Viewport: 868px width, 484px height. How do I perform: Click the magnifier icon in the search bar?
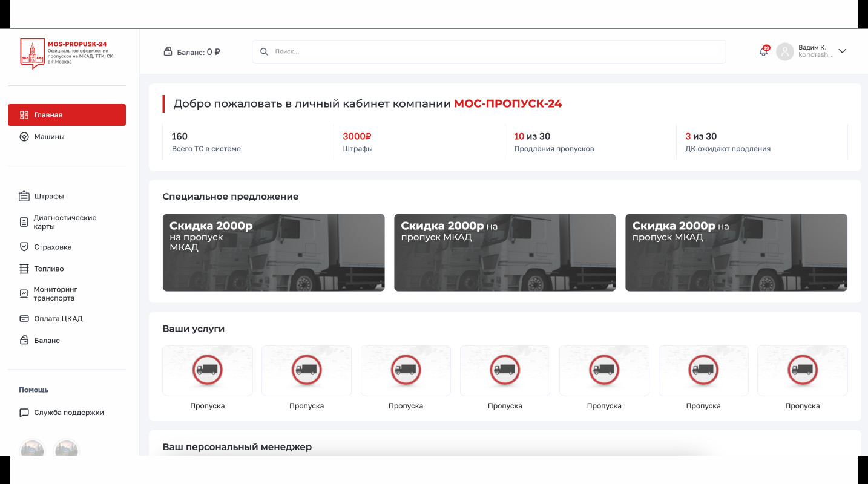click(264, 52)
